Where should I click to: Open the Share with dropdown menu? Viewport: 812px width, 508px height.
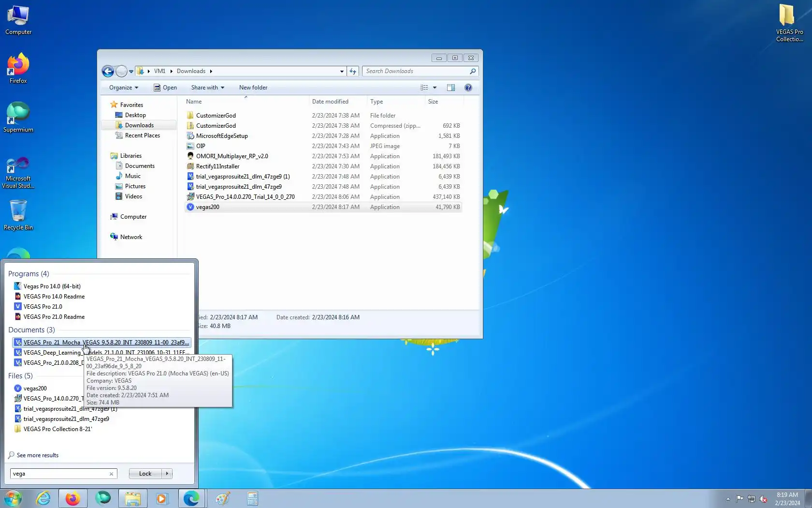tap(207, 88)
